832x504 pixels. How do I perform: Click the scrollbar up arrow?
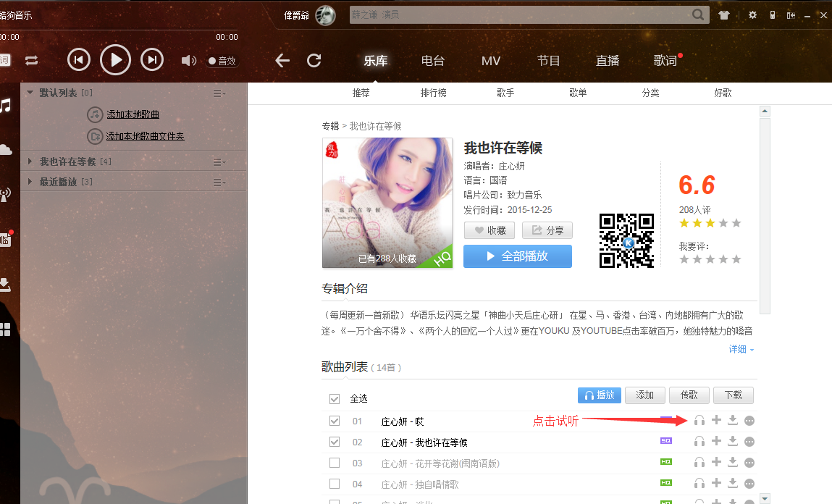[x=765, y=112]
